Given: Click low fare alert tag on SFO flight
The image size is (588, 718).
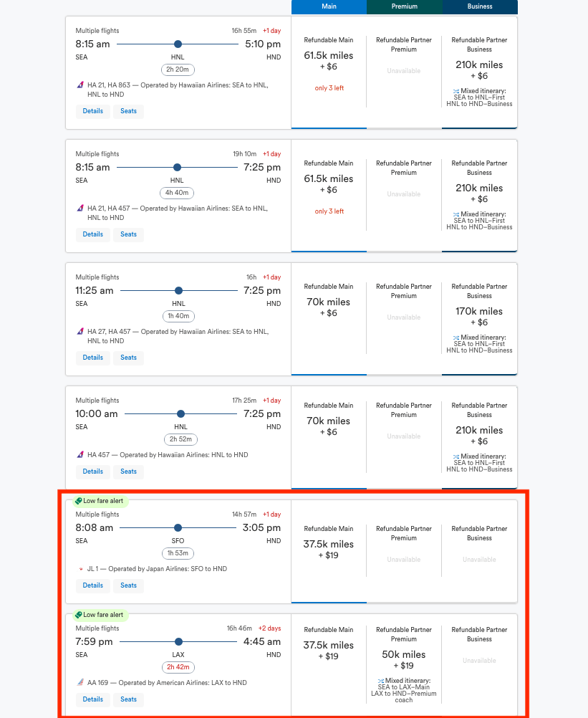Looking at the screenshot, I should tap(99, 501).
